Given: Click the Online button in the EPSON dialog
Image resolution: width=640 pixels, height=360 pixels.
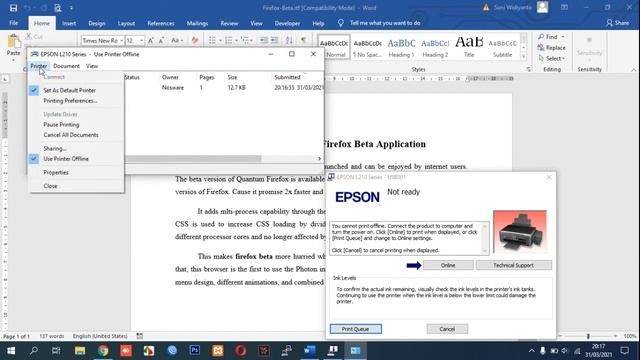Looking at the screenshot, I should point(448,265).
